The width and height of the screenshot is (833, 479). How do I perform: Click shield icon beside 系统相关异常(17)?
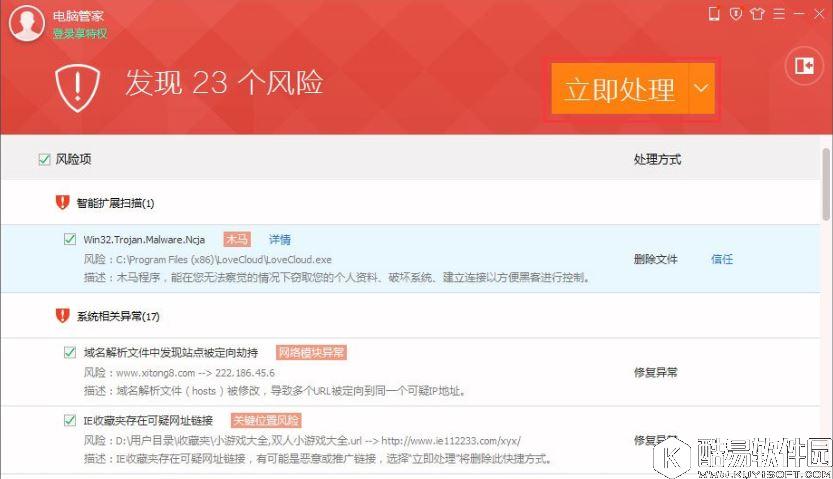tap(63, 315)
